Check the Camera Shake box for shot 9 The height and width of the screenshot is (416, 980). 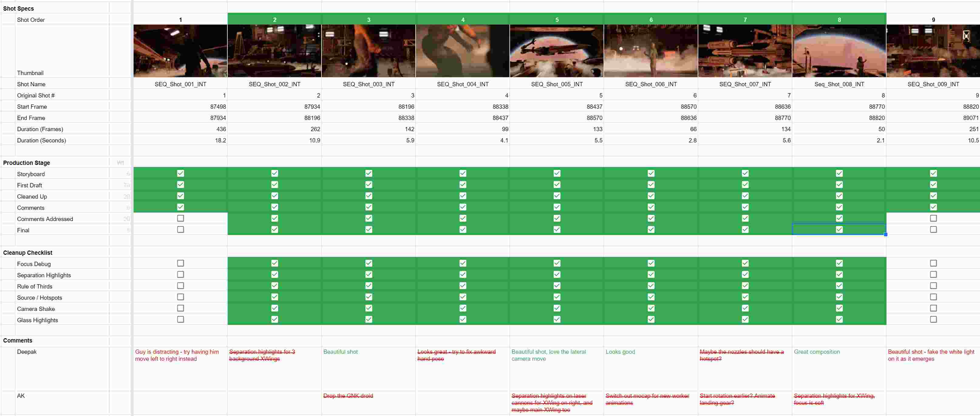[x=933, y=309]
